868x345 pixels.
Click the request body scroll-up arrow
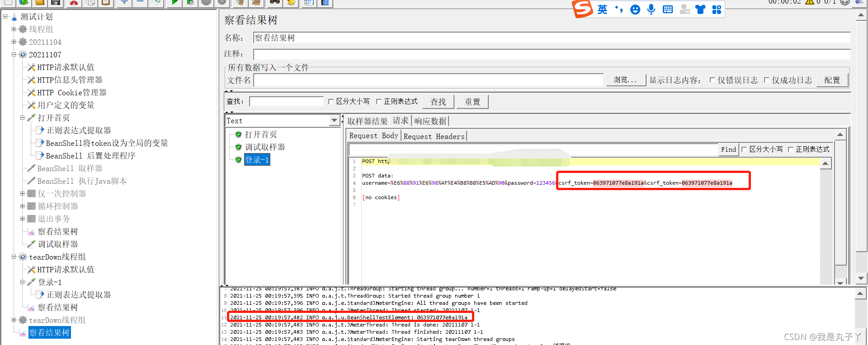pyautogui.click(x=826, y=163)
